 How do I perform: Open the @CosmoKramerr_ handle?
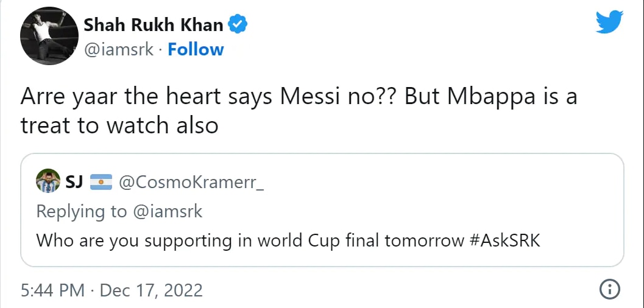click(190, 181)
